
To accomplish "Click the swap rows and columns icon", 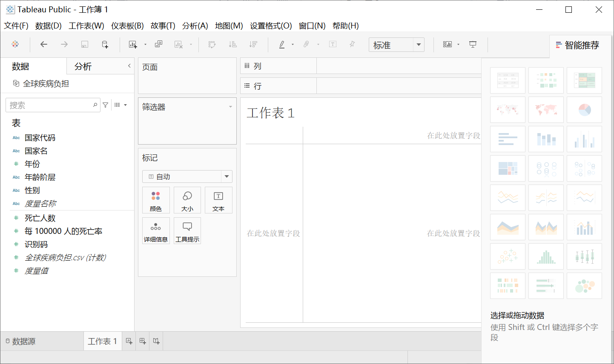I will click(212, 44).
